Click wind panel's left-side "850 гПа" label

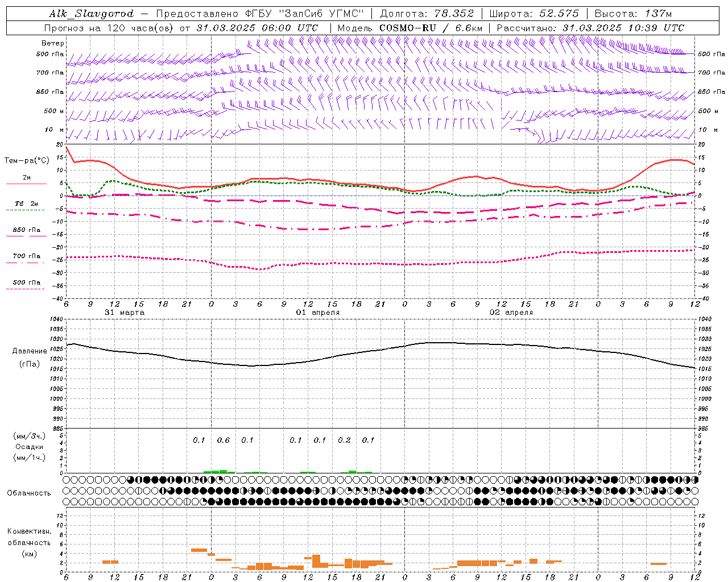click(50, 92)
